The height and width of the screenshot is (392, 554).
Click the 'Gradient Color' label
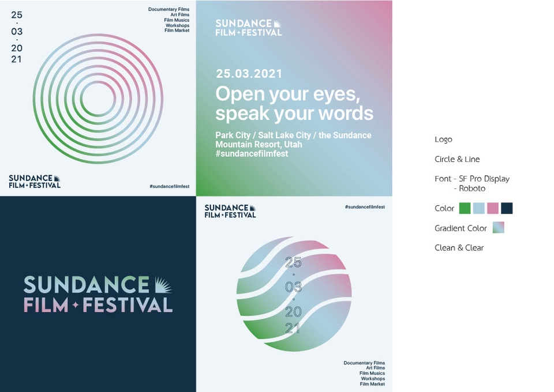[x=461, y=228]
